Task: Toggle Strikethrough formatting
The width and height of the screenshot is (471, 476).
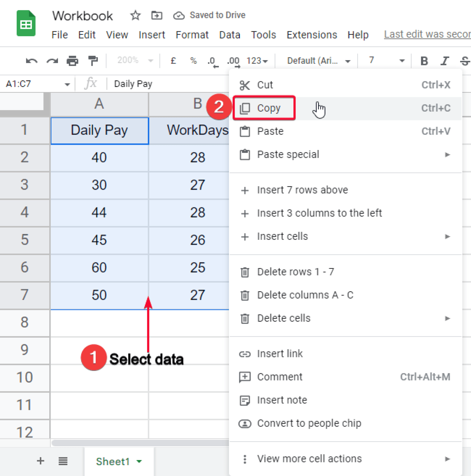Action: 465,61
